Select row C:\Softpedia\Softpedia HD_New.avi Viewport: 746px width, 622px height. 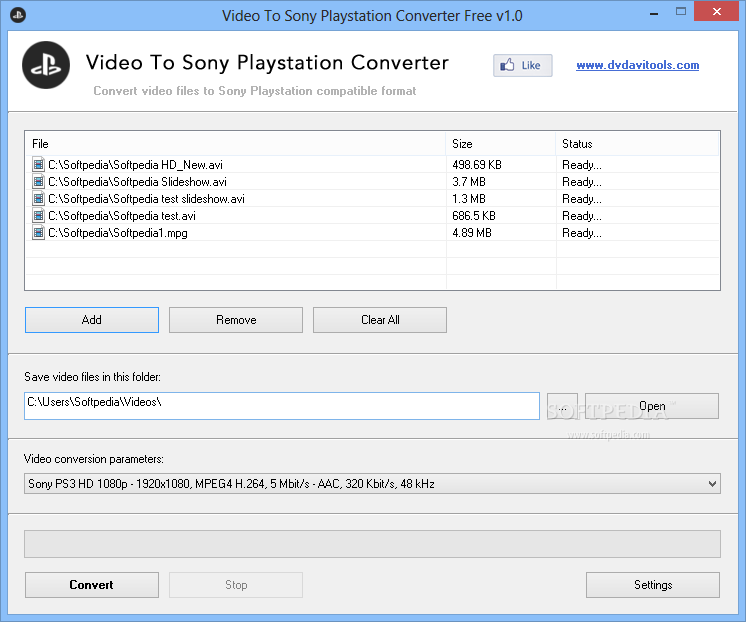[373, 165]
